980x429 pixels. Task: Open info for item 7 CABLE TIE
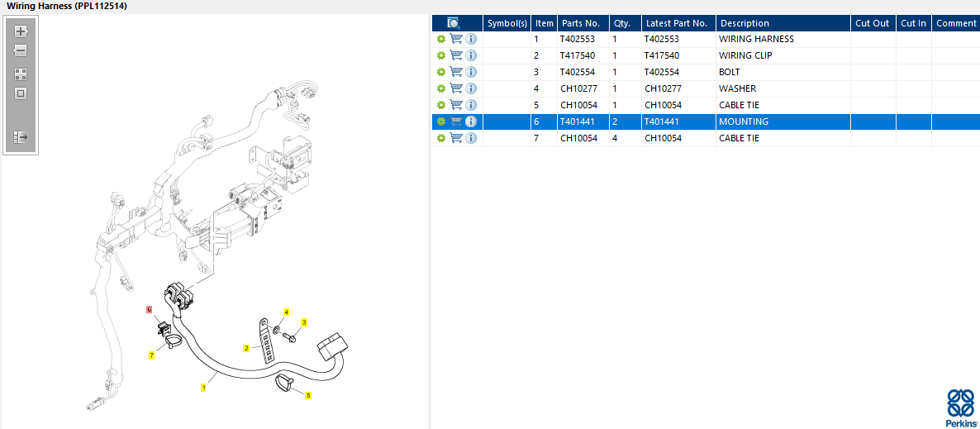click(x=471, y=138)
